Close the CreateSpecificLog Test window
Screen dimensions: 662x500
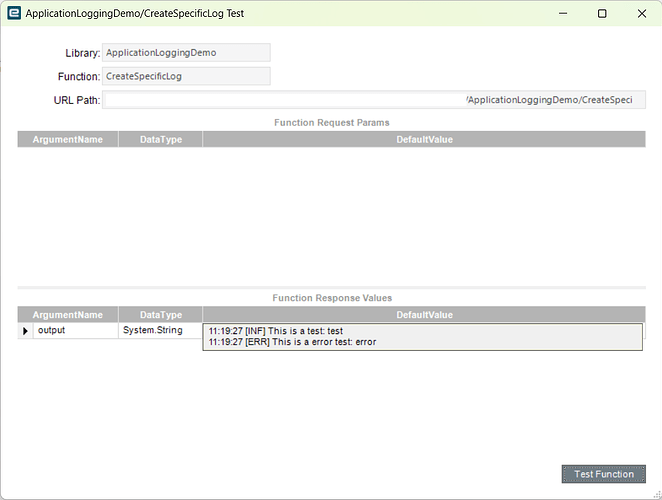pyautogui.click(x=642, y=13)
